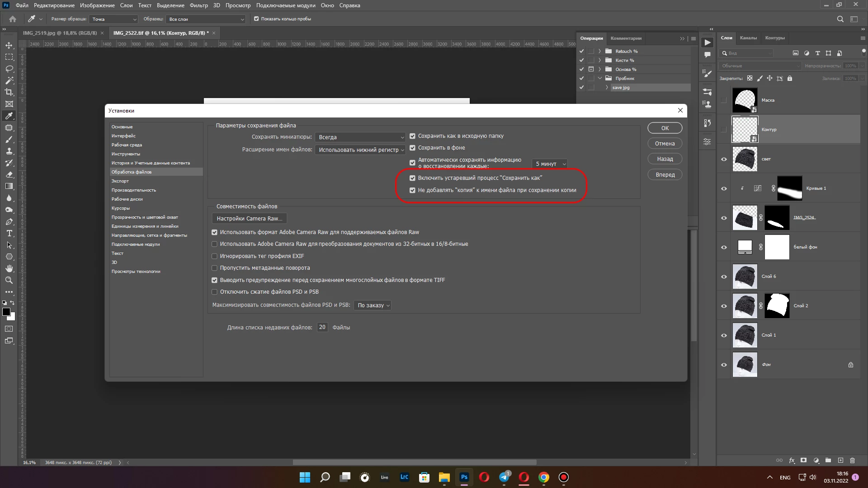Open the 'Фильтр' menu
This screenshot has width=868, height=488.
198,5
